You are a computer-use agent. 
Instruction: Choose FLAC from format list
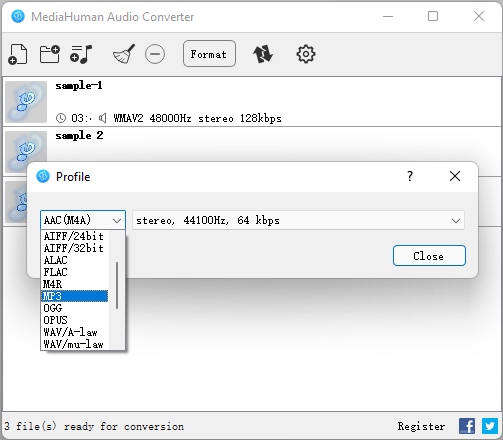pos(75,272)
